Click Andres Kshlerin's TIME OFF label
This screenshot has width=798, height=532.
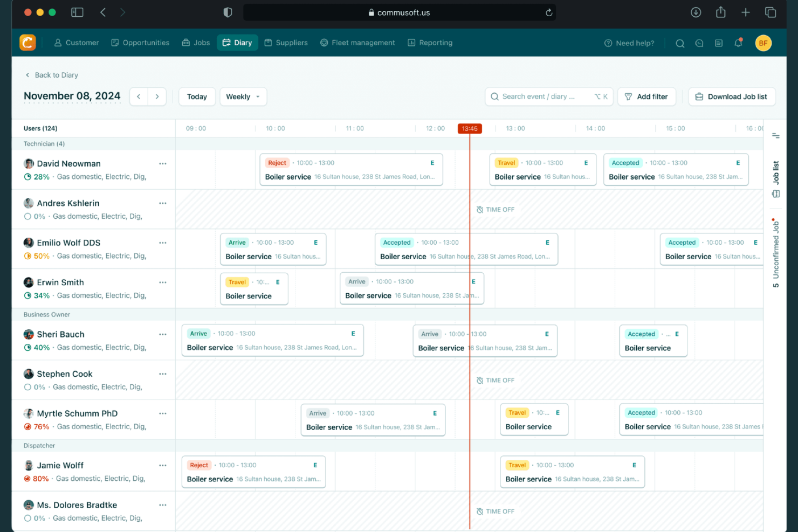tap(496, 210)
